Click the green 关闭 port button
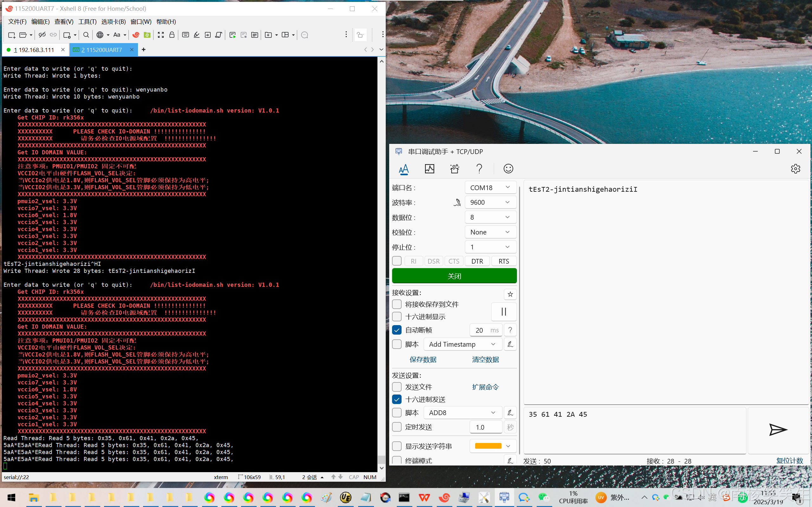812x507 pixels. (x=454, y=276)
